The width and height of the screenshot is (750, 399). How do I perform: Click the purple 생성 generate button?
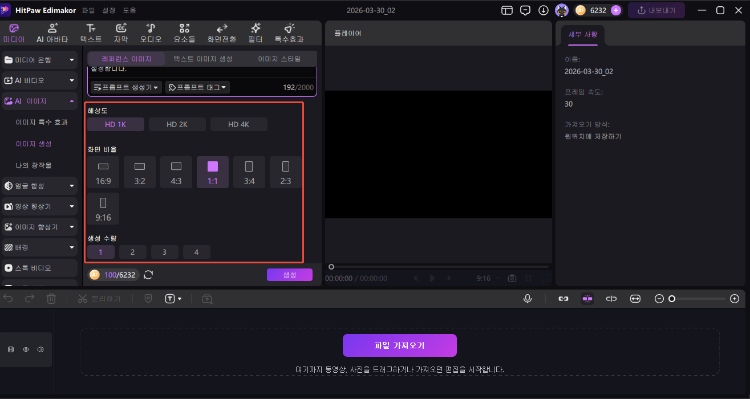[x=289, y=275]
